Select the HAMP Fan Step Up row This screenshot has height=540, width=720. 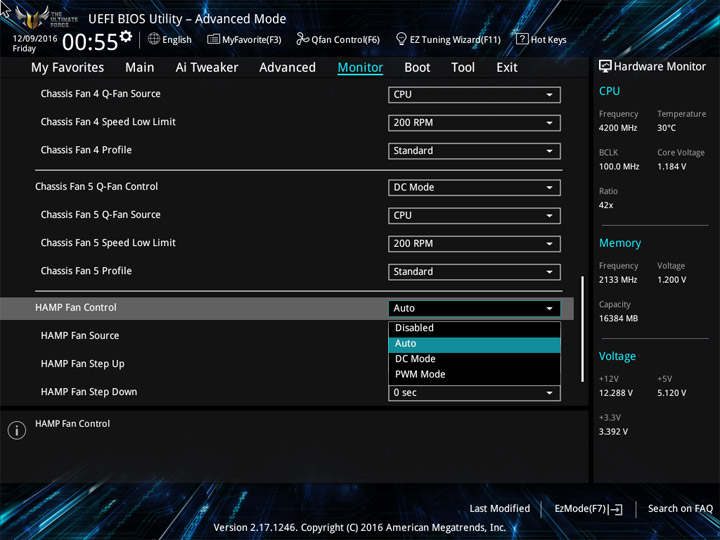[83, 364]
